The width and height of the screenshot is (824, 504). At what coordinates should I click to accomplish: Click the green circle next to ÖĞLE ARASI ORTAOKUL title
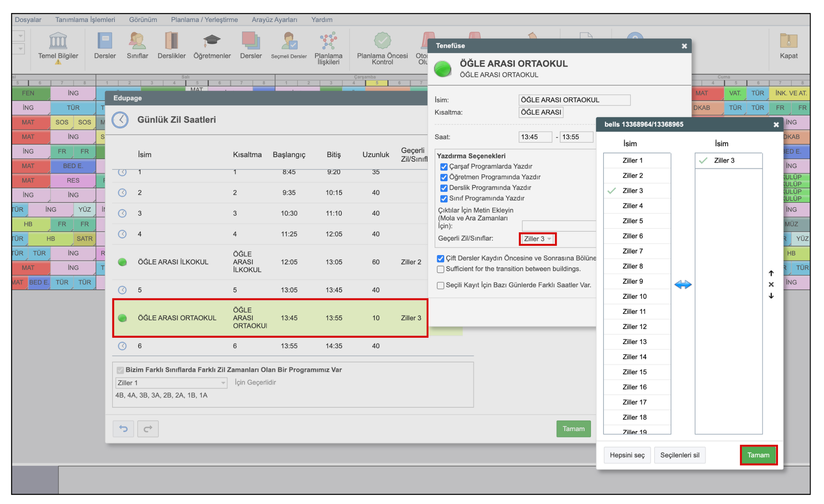[443, 69]
